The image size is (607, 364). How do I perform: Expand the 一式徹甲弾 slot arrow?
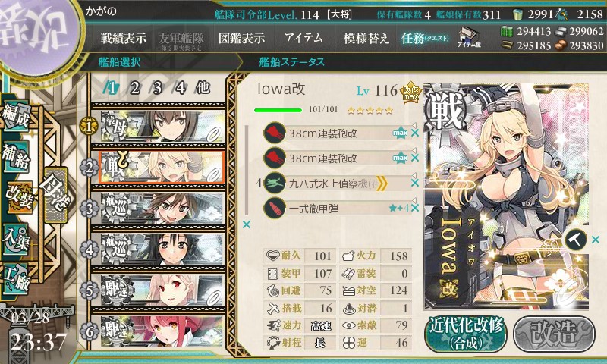(414, 200)
